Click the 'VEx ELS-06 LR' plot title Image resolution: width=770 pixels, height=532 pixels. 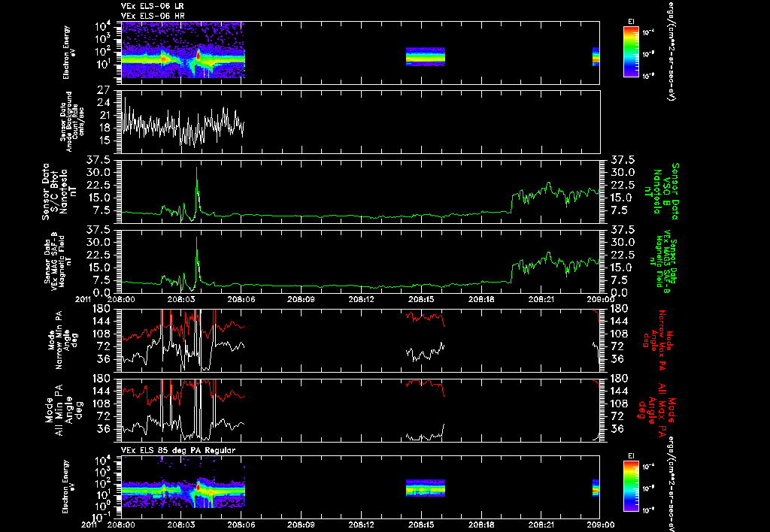coord(153,6)
